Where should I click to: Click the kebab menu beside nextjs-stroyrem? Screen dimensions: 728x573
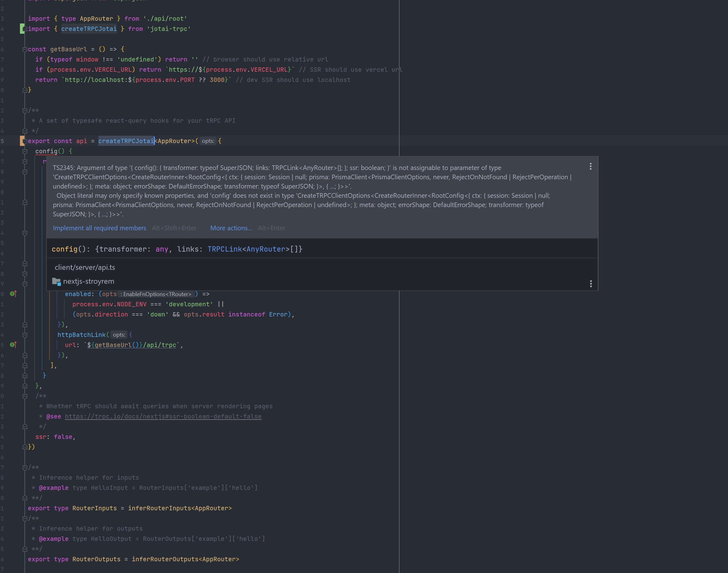[x=591, y=284]
